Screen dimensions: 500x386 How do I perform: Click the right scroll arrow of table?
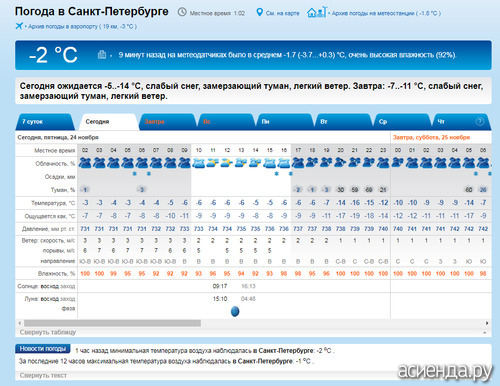pos(487,323)
